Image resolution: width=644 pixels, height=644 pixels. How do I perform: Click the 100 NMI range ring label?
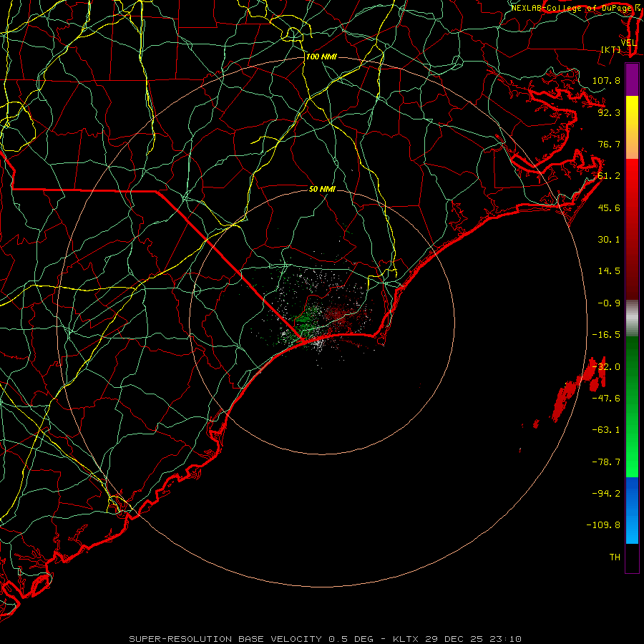click(321, 57)
